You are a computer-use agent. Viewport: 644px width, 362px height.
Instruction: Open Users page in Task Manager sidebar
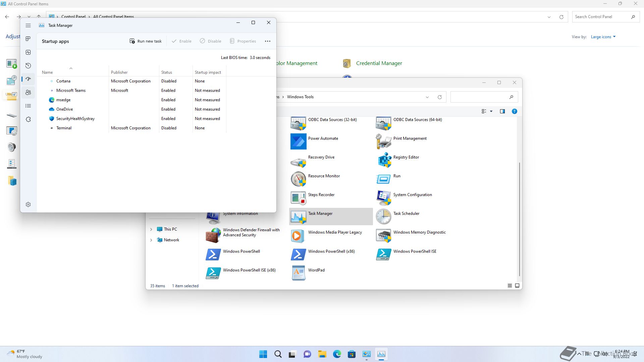[28, 93]
